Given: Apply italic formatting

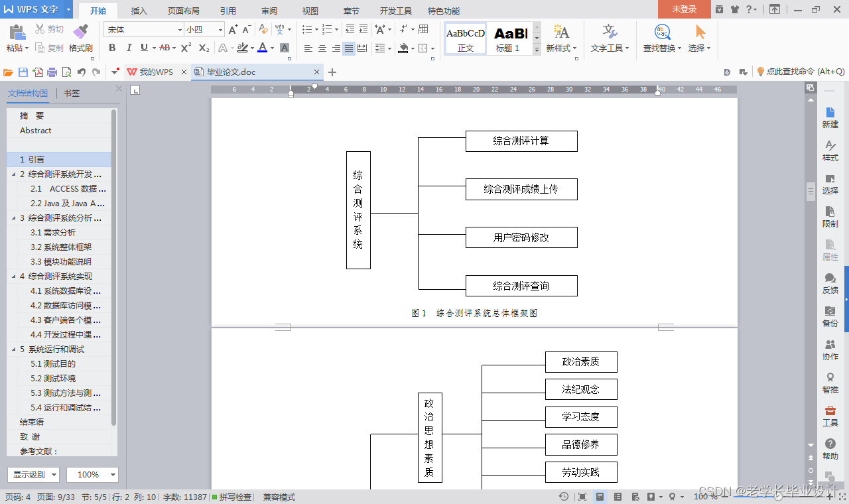Looking at the screenshot, I should point(128,48).
